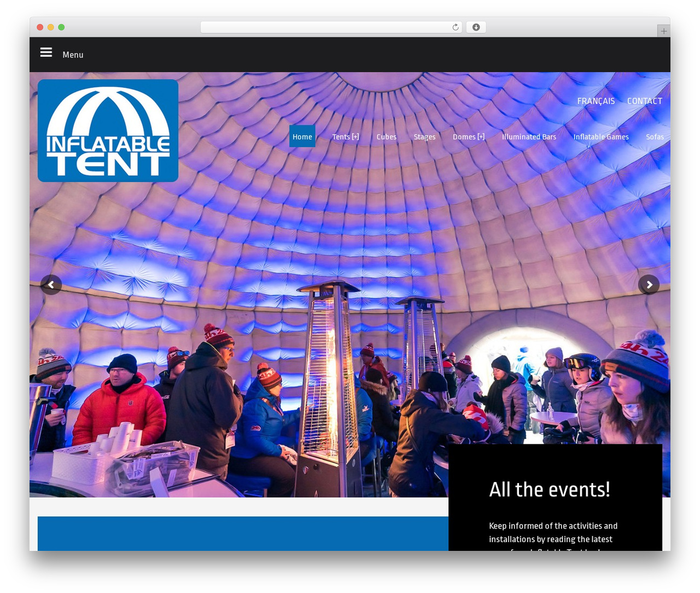The height and width of the screenshot is (593, 700).
Task: Show previous slide with left arrow
Action: 51,284
